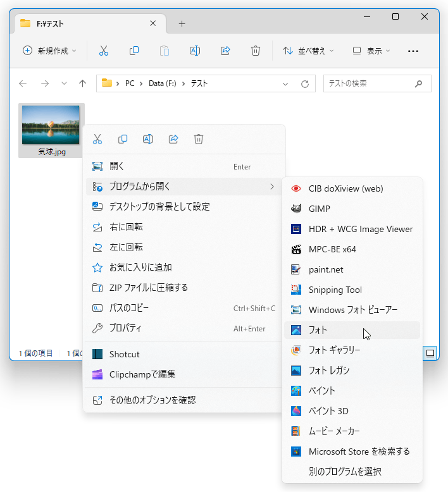Viewport: 448px width, 492px height.
Task: Open the 表示 view dropdown
Action: coord(371,51)
